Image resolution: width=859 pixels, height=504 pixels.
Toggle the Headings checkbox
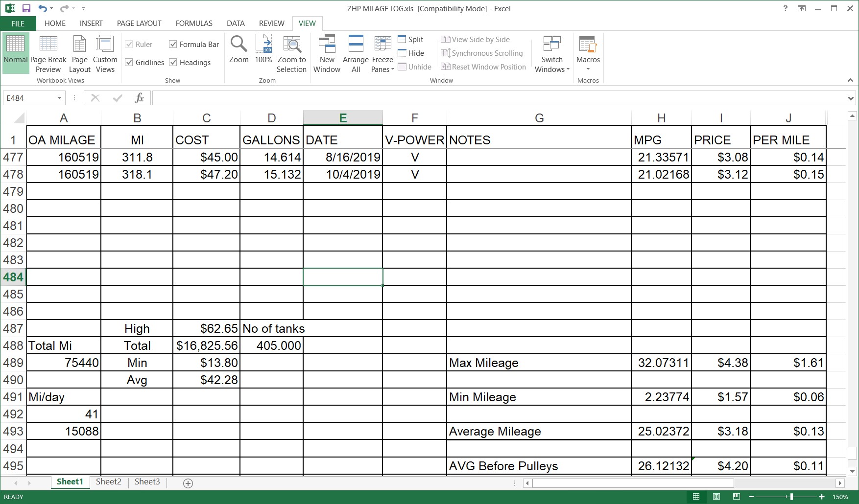(190, 62)
